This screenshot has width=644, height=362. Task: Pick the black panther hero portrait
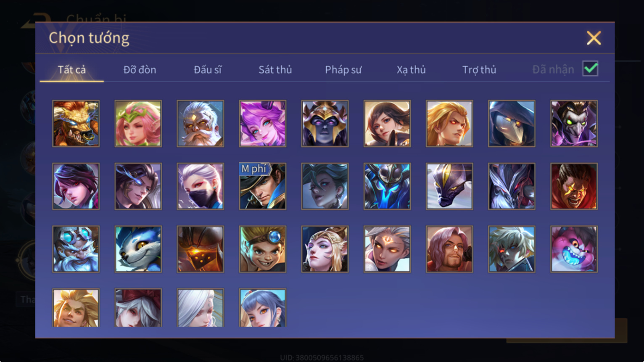pos(449,186)
